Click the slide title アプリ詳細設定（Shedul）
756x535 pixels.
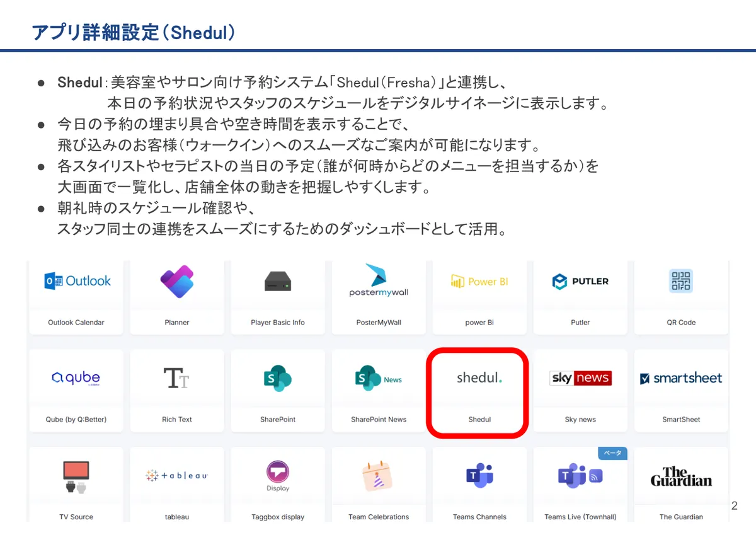134,32
